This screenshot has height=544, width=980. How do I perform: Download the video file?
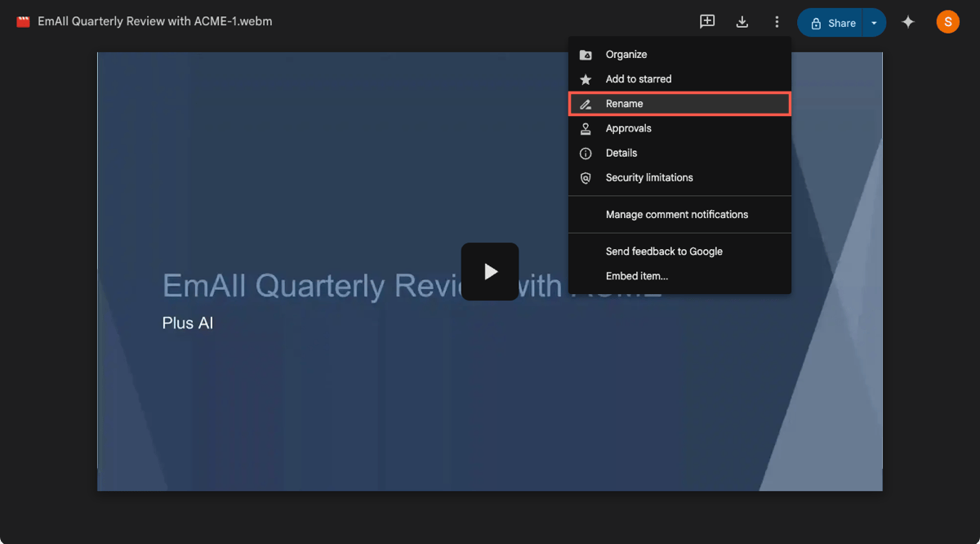742,22
